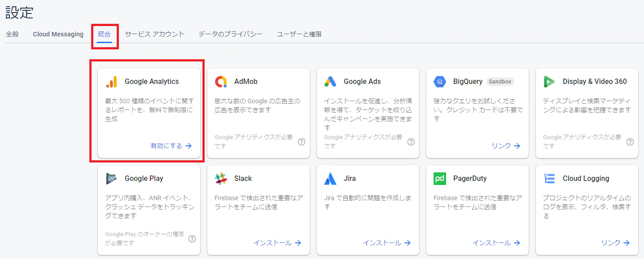The width and height of the screenshot is (644, 259).
Task: Click the BigQuery hexagon icon
Action: pos(440,82)
